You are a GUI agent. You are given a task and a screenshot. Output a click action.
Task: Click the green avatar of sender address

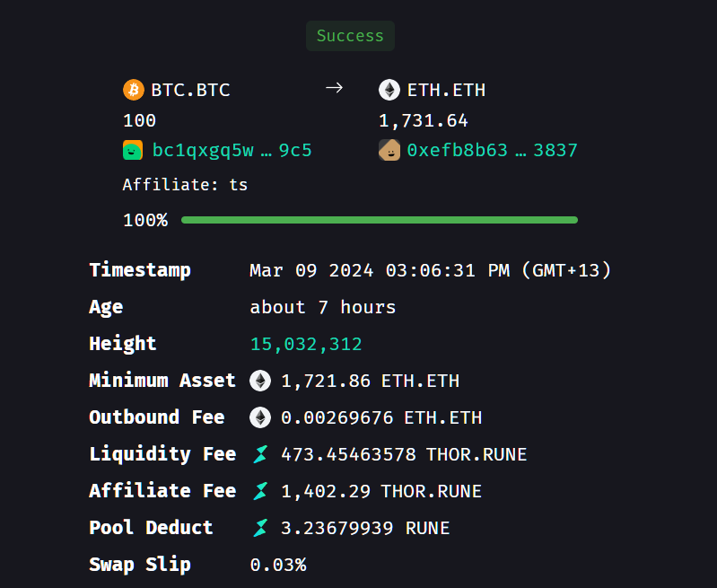point(133,150)
